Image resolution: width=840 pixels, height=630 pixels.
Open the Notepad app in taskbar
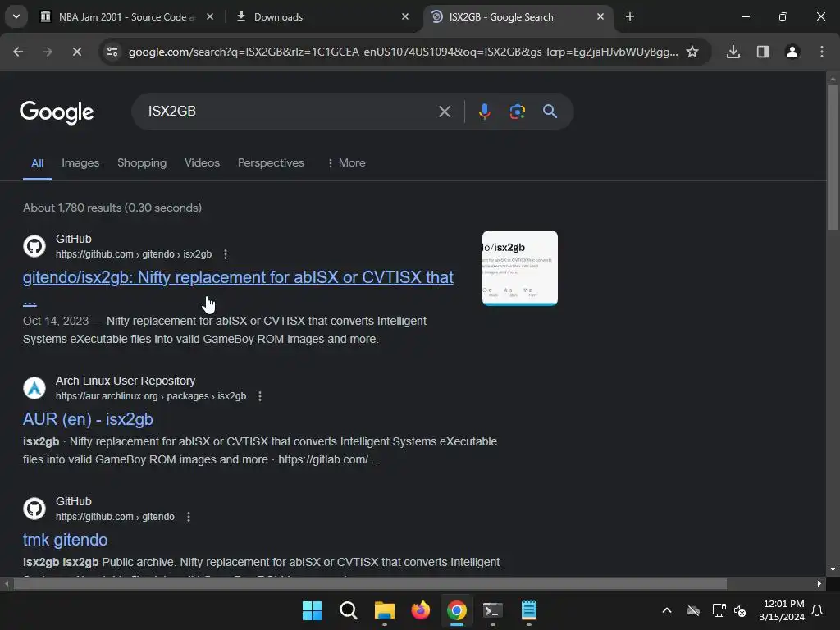(529, 610)
